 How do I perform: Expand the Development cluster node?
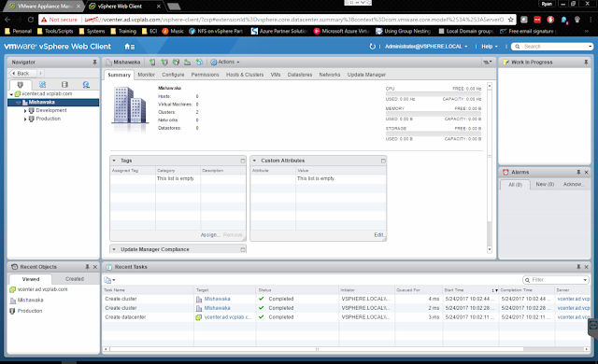[x=25, y=111]
